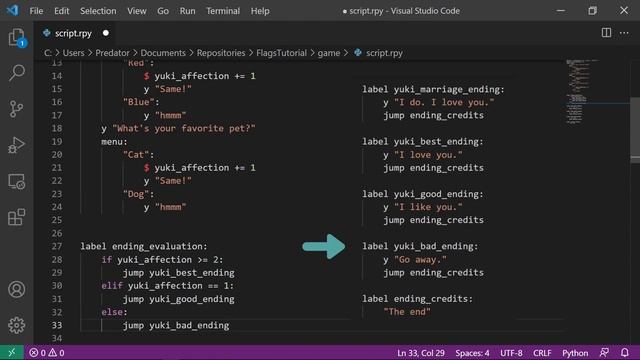
Task: Click the 'label ending_evaluation:' line
Action: 144,247
